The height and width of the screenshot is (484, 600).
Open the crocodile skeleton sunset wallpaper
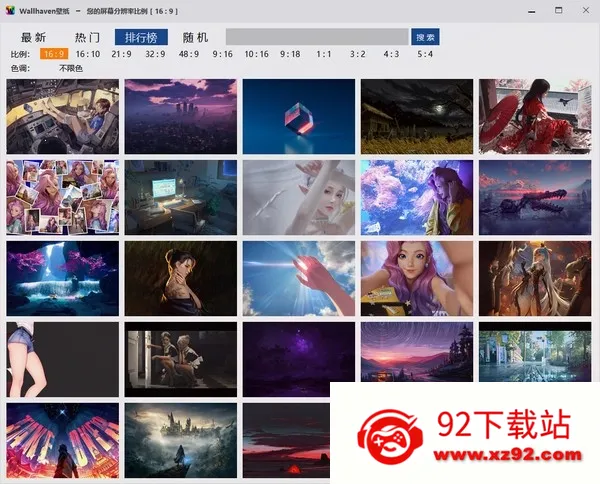535,197
